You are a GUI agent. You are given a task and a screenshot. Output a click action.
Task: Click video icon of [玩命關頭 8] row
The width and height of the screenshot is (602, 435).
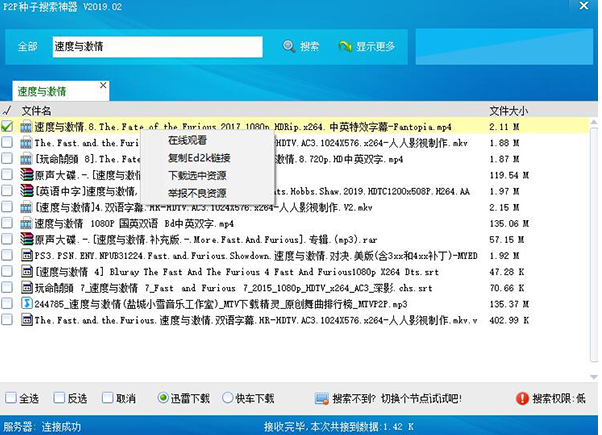click(x=26, y=159)
